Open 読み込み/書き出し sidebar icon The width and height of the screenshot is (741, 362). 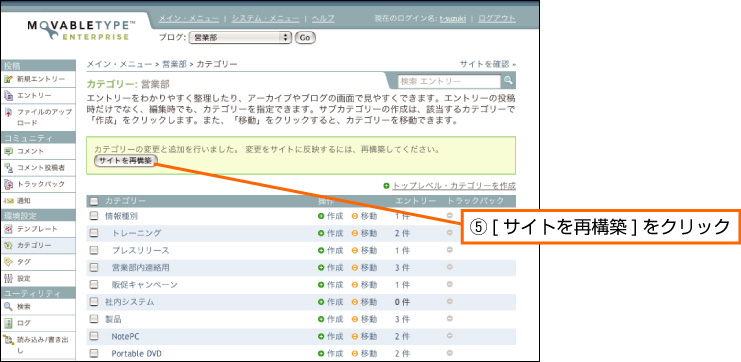coord(8,339)
